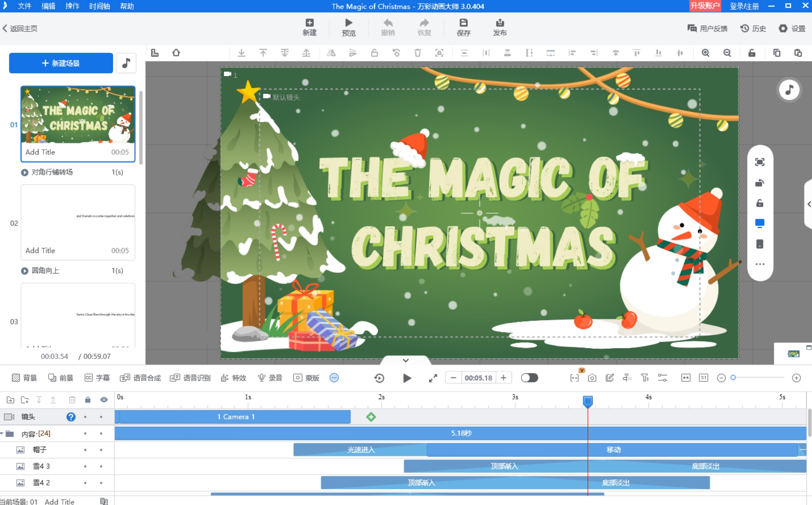Open the Recording (录音) tool

click(270, 378)
